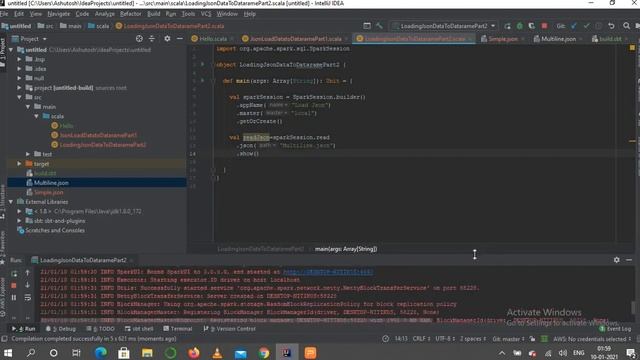The image size is (640, 360).
Task: Open VLC media player from taskbar
Action: click(x=217, y=353)
